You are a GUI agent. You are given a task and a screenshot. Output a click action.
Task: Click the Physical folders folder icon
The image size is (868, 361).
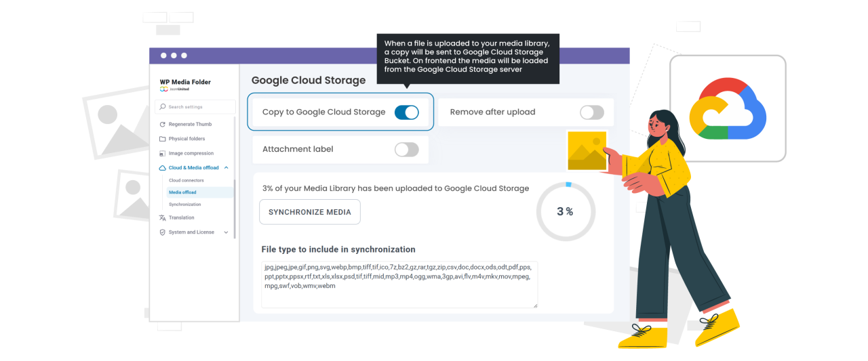pos(163,139)
